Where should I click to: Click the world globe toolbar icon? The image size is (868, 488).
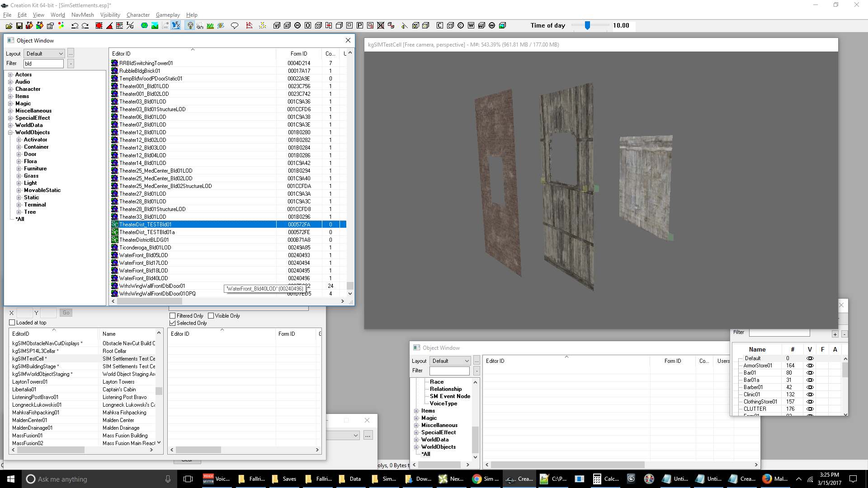pyautogui.click(x=144, y=26)
